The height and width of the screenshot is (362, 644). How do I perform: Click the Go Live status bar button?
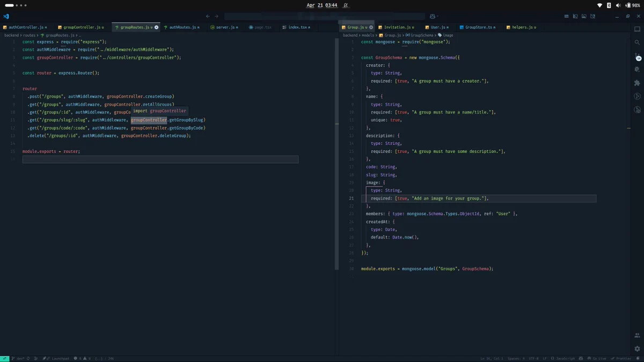(x=597, y=358)
